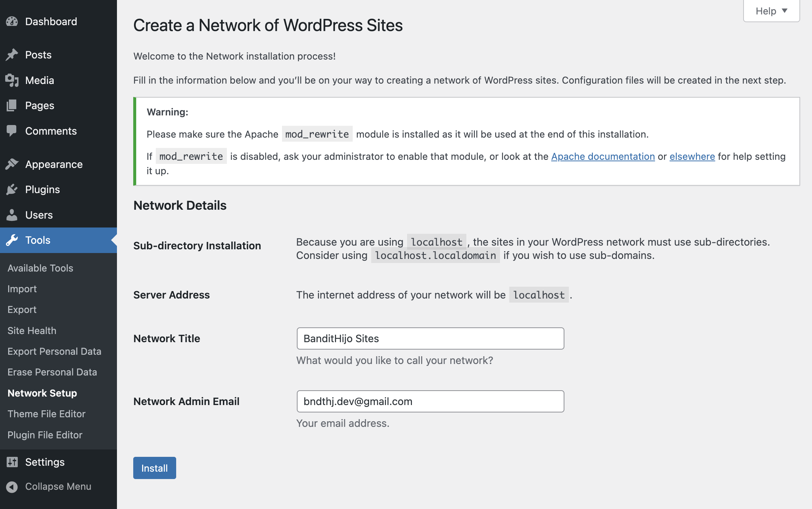Focus the Network Title text field
Viewport: 812px width, 509px height.
click(x=430, y=338)
